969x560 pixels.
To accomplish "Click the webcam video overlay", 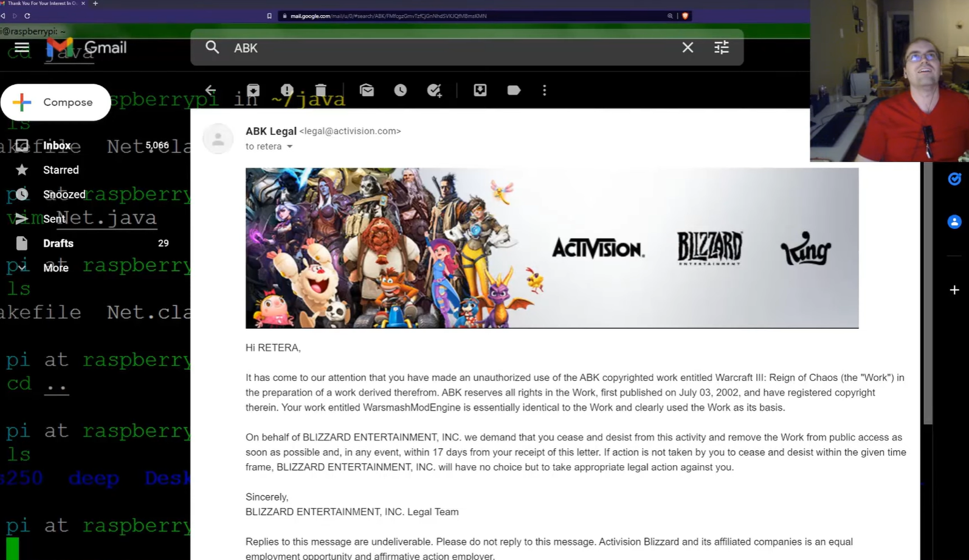I will click(889, 81).
